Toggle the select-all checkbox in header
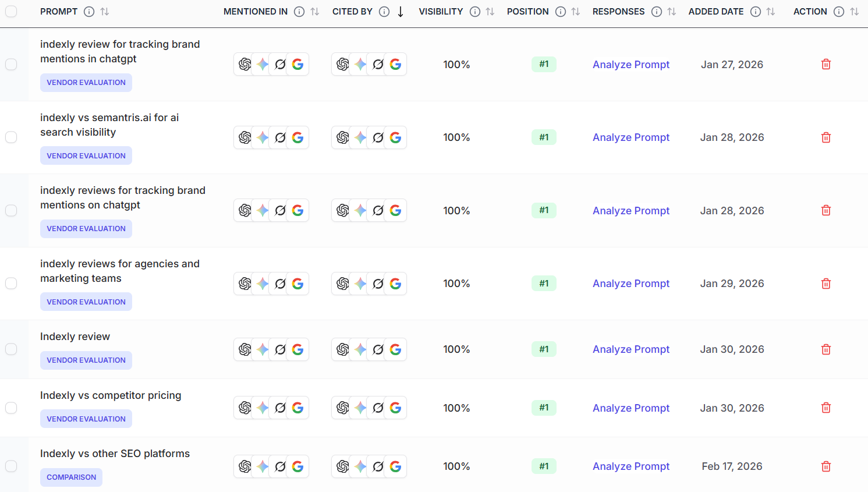 [11, 11]
